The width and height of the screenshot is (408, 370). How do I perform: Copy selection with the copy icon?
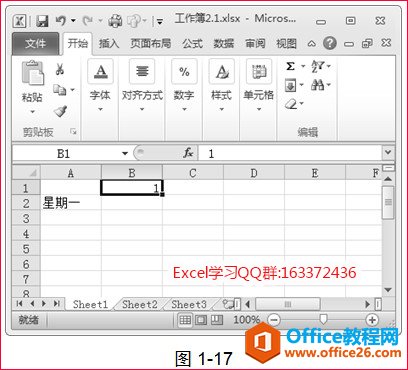point(60,90)
